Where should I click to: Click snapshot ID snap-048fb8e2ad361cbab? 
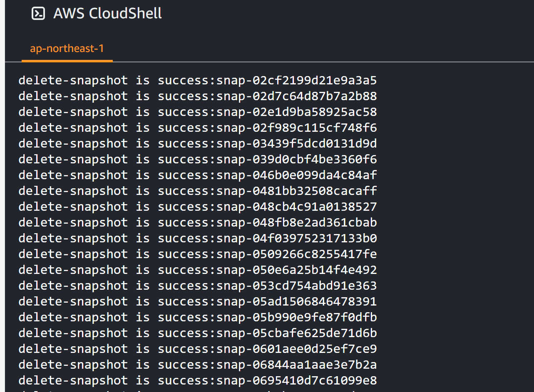tap(296, 222)
